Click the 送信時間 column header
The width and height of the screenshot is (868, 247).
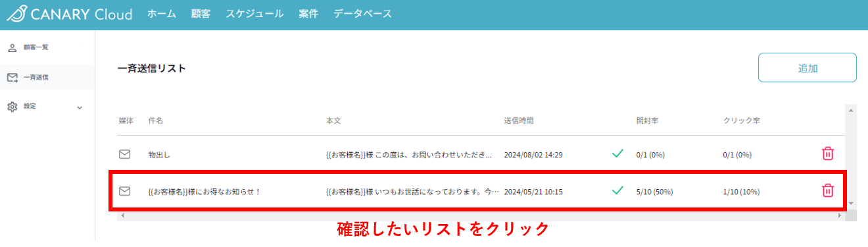(519, 121)
